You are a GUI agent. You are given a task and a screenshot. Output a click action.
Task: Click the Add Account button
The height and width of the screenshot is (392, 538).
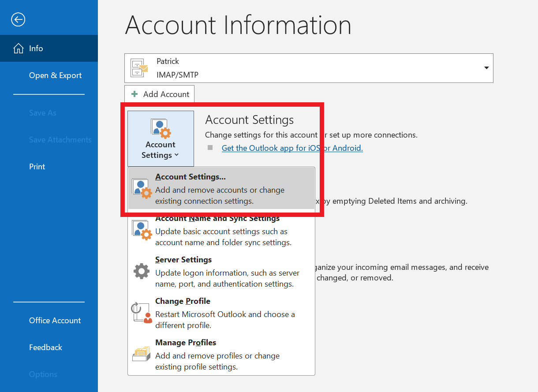(160, 94)
